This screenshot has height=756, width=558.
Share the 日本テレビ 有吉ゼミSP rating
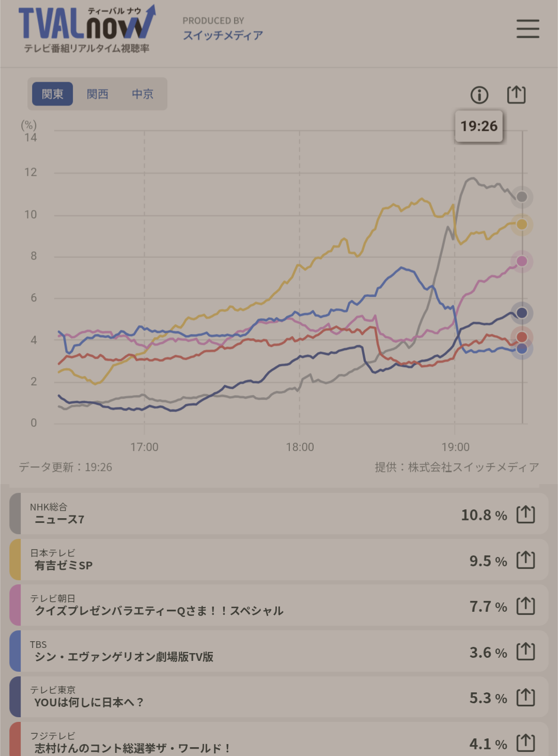pos(525,560)
